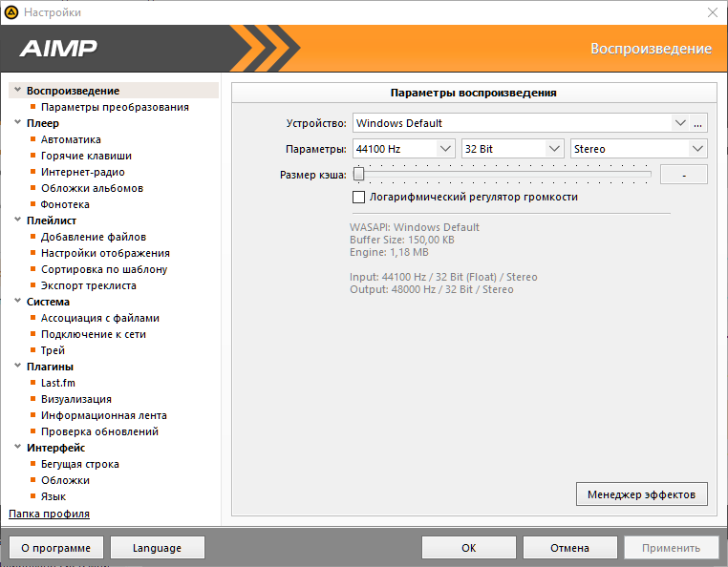
Task: Click the Менеджер эффектов button
Action: pyautogui.click(x=642, y=493)
